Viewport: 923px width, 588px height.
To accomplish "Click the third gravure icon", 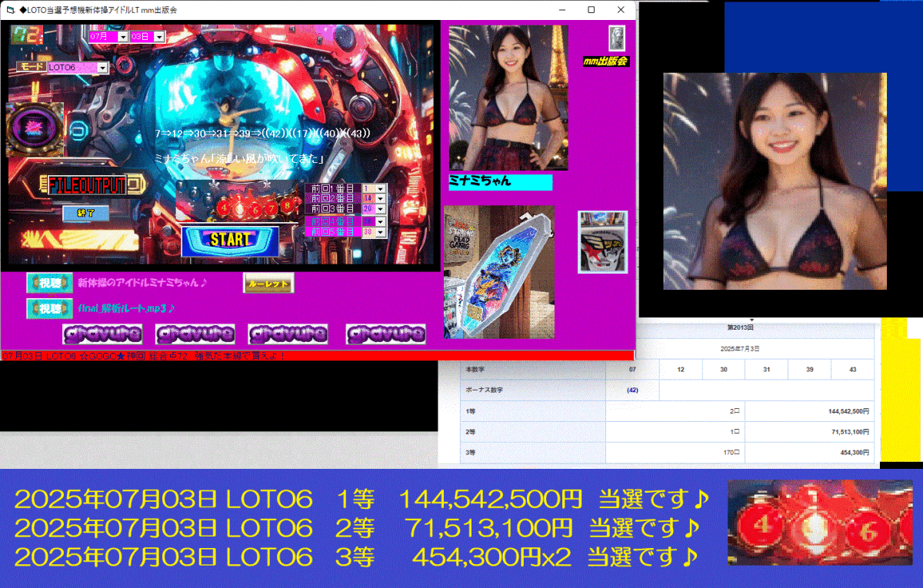I will [x=290, y=334].
